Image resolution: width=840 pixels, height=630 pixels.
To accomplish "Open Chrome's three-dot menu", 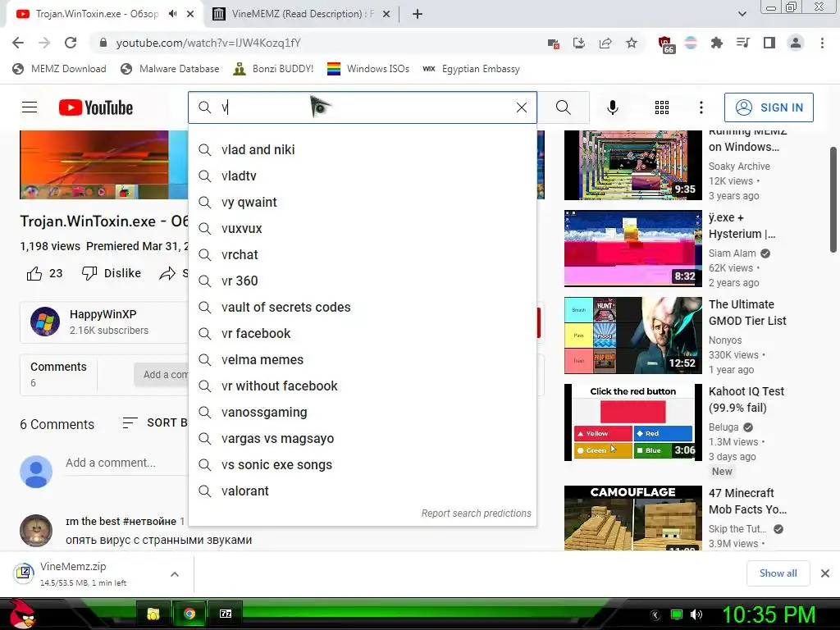I will click(x=822, y=43).
